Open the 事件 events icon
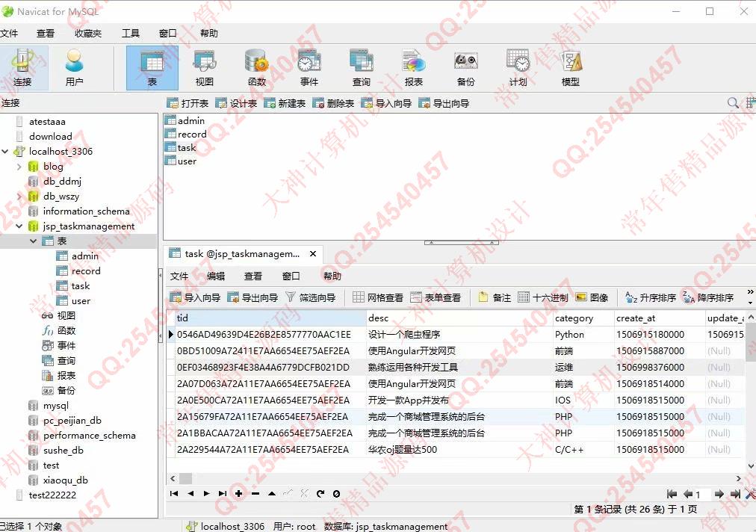The image size is (756, 532). click(309, 67)
